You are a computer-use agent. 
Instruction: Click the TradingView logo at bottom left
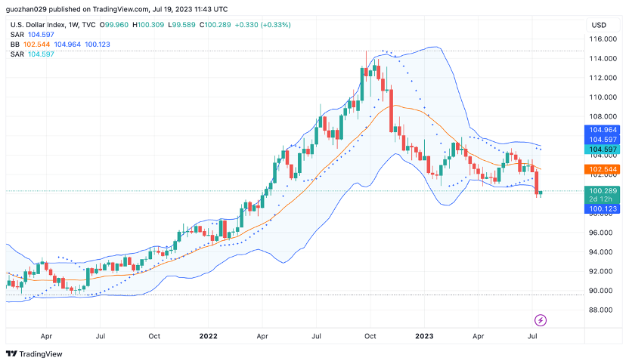coord(34,354)
